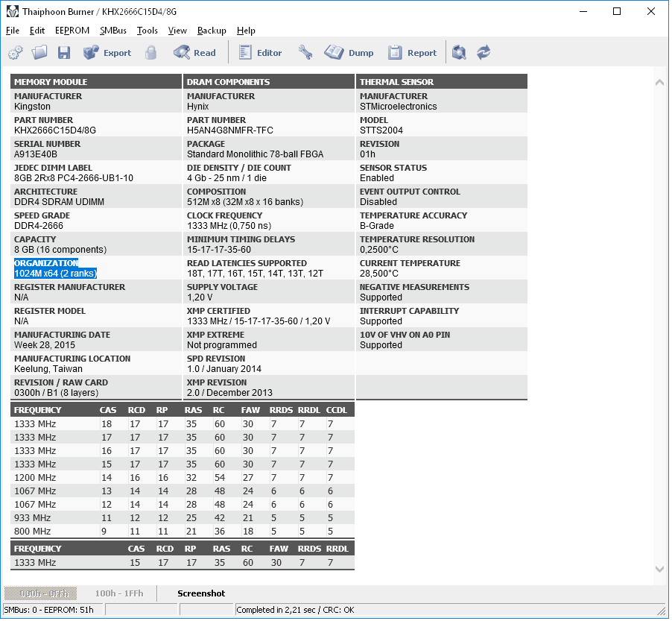Click the DRAM COMPONENTS column header
The width and height of the screenshot is (672, 621).
(269, 81)
